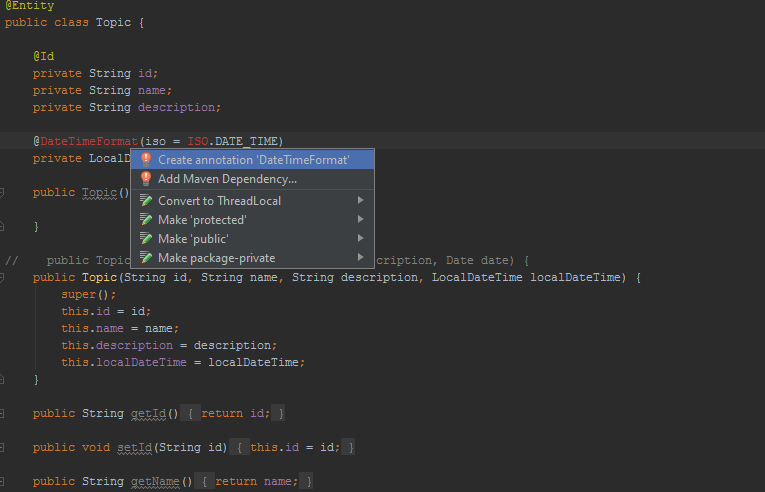
Task: Toggle fold marker beside getName() method
Action: point(2,481)
